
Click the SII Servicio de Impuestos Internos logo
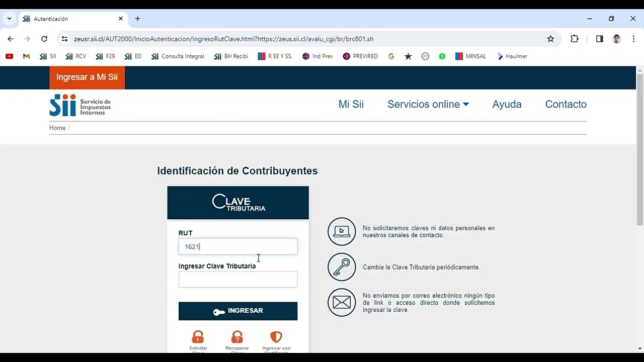click(x=80, y=105)
